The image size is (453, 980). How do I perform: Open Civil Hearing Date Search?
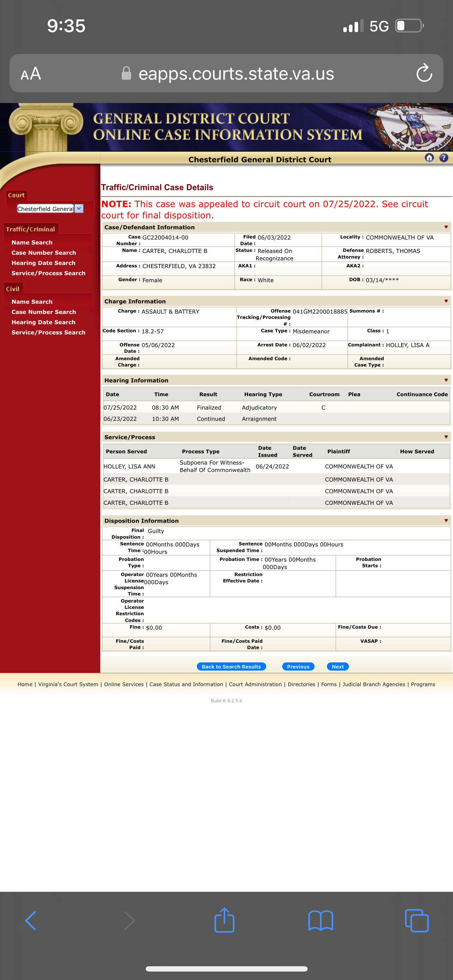[x=43, y=322]
